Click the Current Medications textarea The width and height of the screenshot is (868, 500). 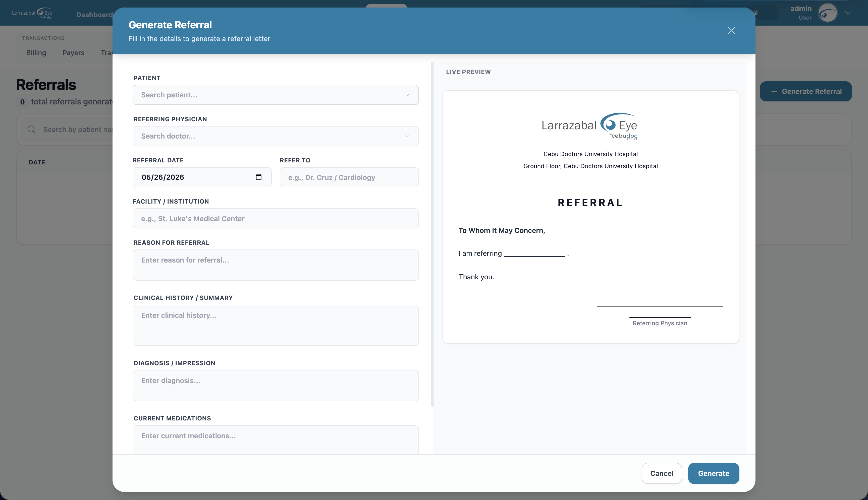pos(276,440)
